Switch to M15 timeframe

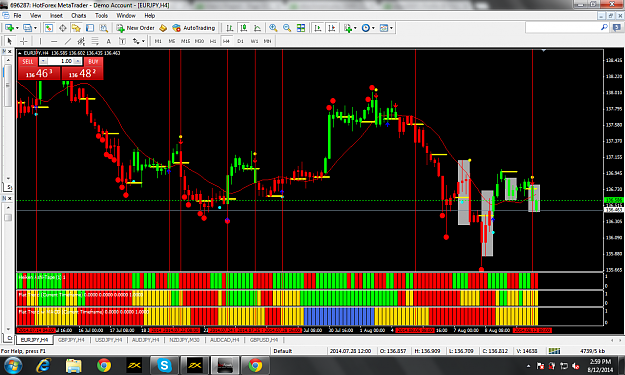[185, 41]
